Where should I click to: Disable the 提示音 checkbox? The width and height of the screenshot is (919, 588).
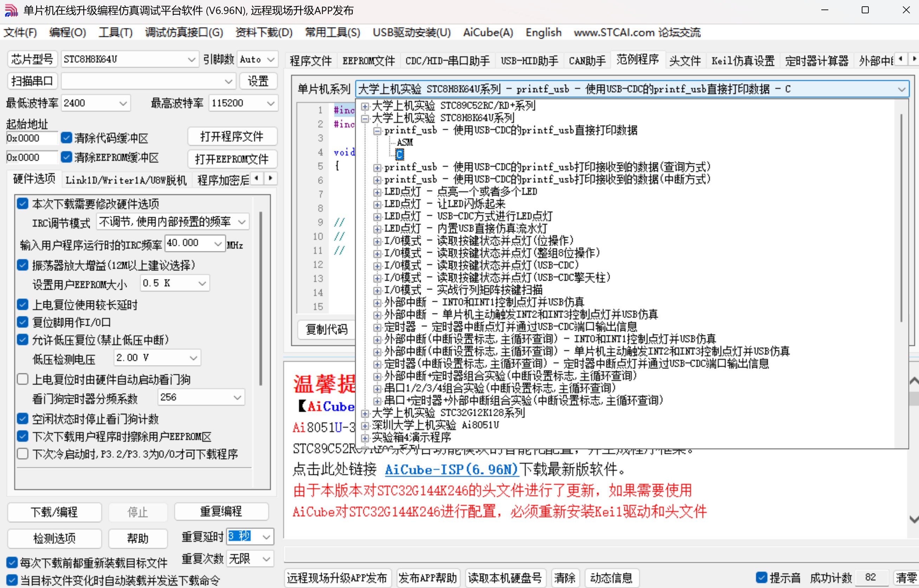762,577
